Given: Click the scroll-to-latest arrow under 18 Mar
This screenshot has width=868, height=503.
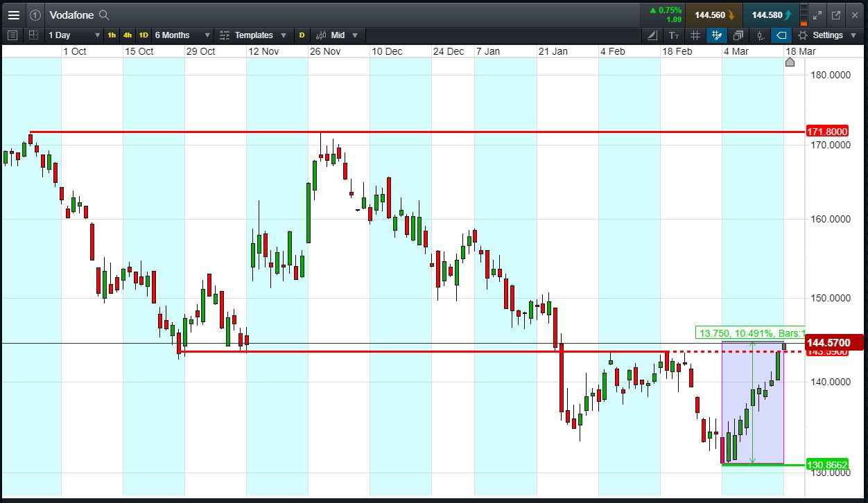Looking at the screenshot, I should point(790,62).
